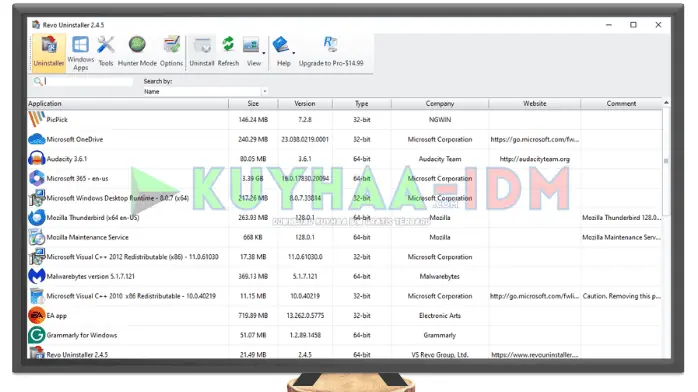Sort by the Version column header
This screenshot has width=698, height=392.
305,103
